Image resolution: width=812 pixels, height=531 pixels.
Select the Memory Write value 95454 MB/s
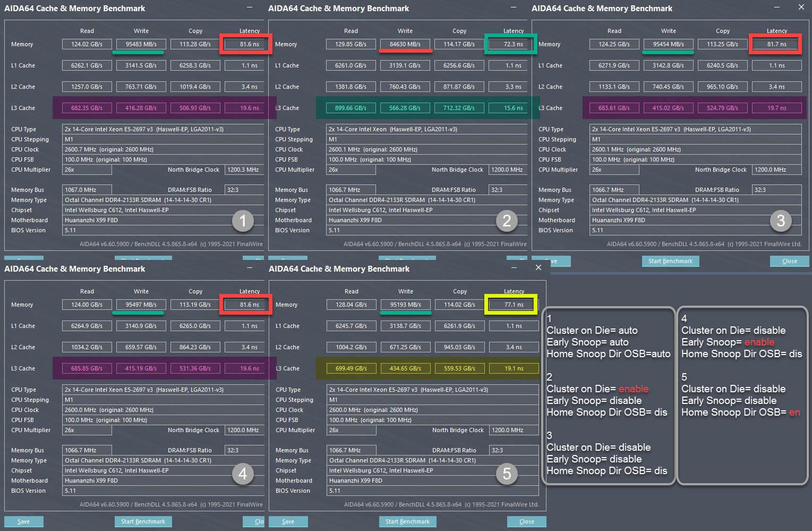pos(668,44)
